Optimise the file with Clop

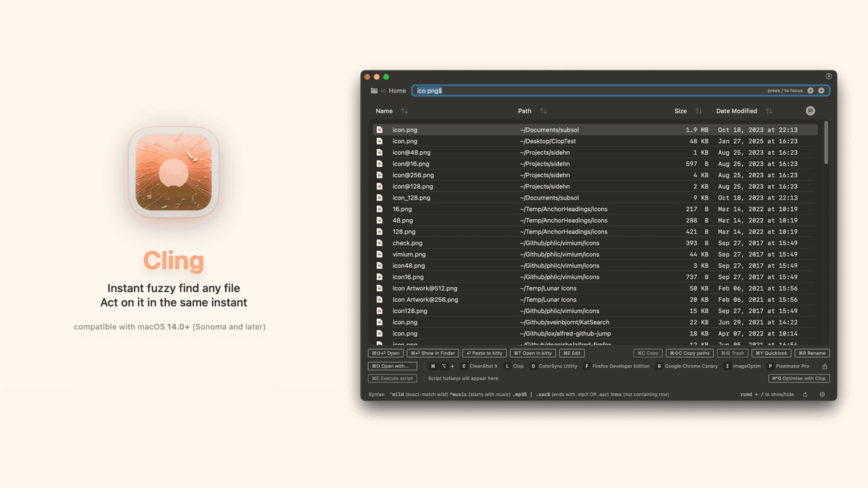coord(799,378)
